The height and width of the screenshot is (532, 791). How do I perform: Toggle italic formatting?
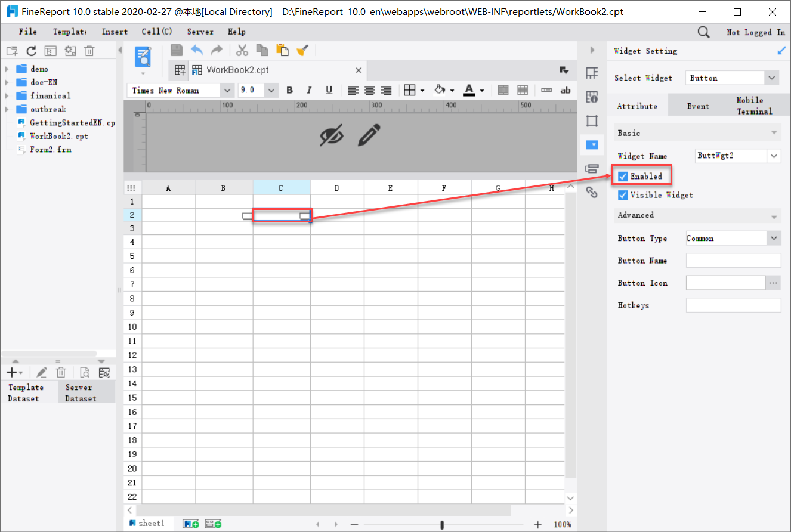tap(309, 91)
